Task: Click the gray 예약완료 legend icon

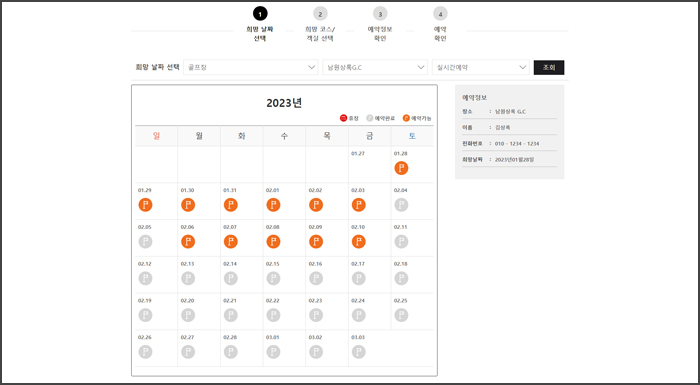Action: coord(370,118)
